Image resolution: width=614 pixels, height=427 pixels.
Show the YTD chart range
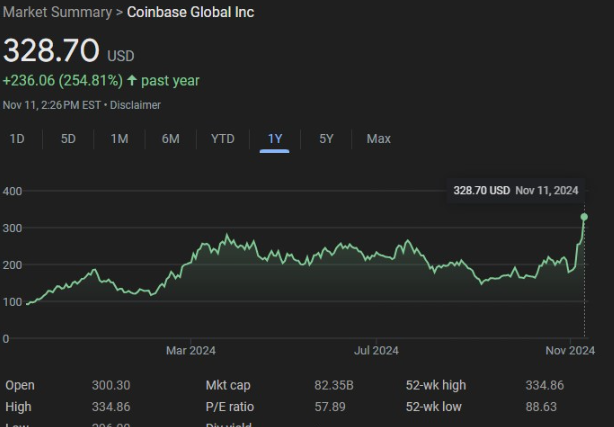click(x=222, y=139)
